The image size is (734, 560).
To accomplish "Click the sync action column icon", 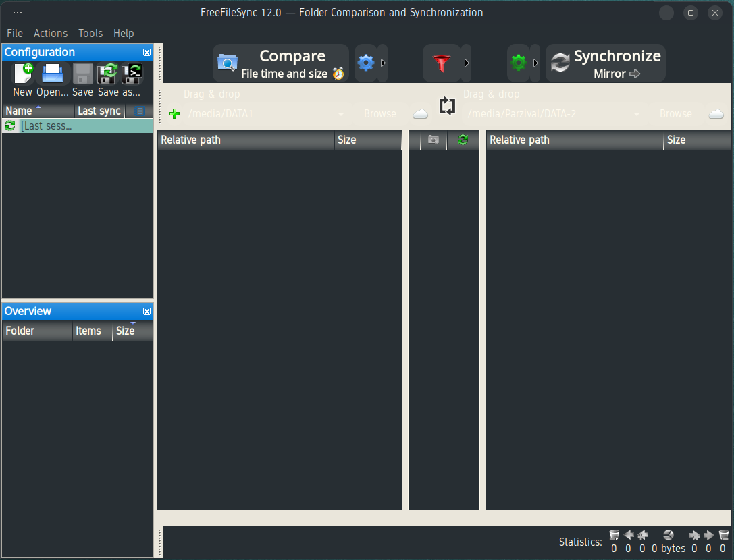I will click(x=463, y=140).
